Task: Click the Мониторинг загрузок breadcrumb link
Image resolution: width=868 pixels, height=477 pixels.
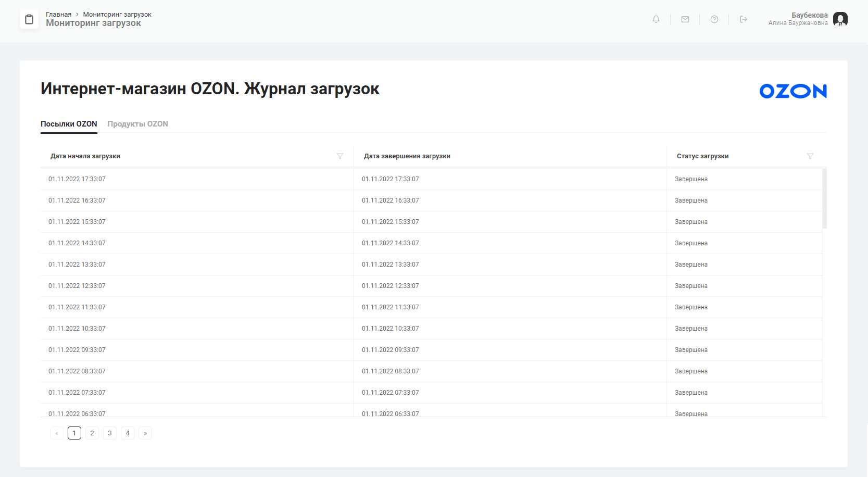Action: click(x=118, y=14)
